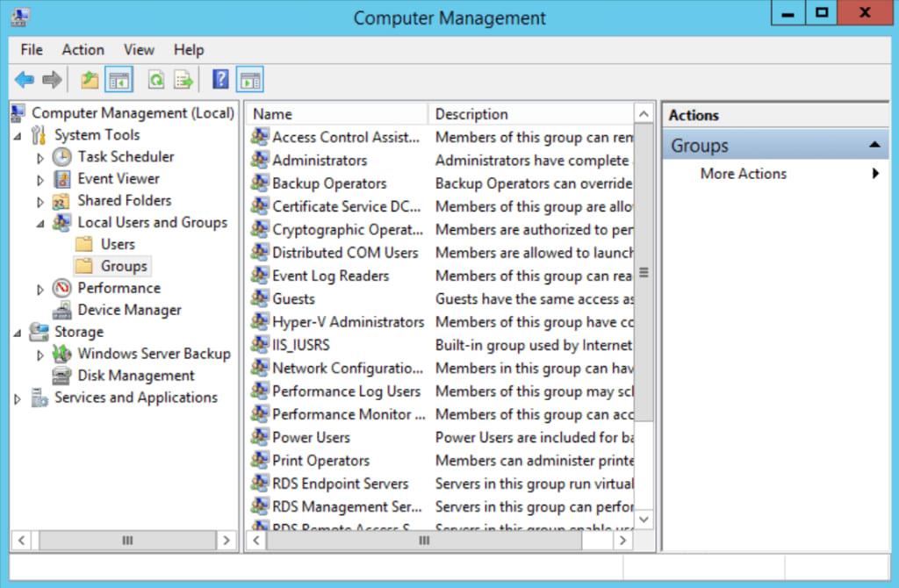Image resolution: width=899 pixels, height=588 pixels.
Task: Click the tree pane horizontal scrollbar thumb
Action: pyautogui.click(x=127, y=540)
